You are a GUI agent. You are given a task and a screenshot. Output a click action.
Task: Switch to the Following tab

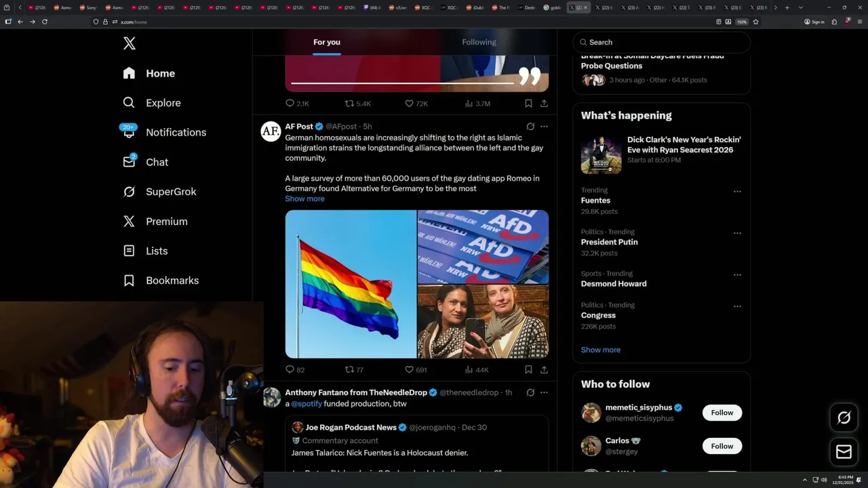tap(479, 42)
